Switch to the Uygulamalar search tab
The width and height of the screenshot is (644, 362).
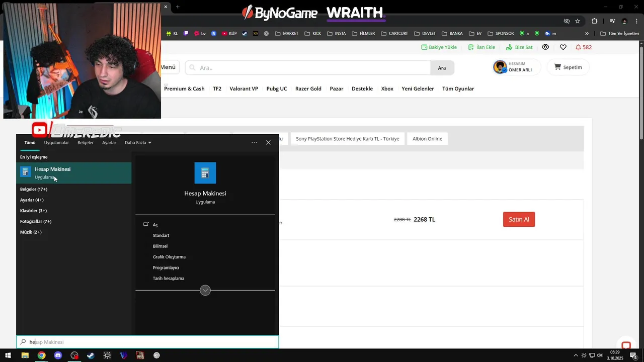pos(56,143)
